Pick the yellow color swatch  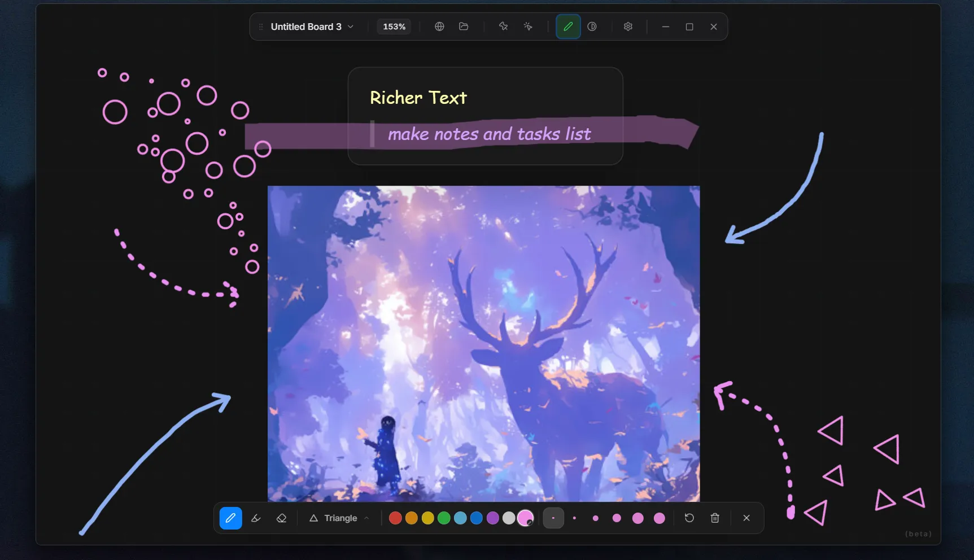(x=428, y=518)
